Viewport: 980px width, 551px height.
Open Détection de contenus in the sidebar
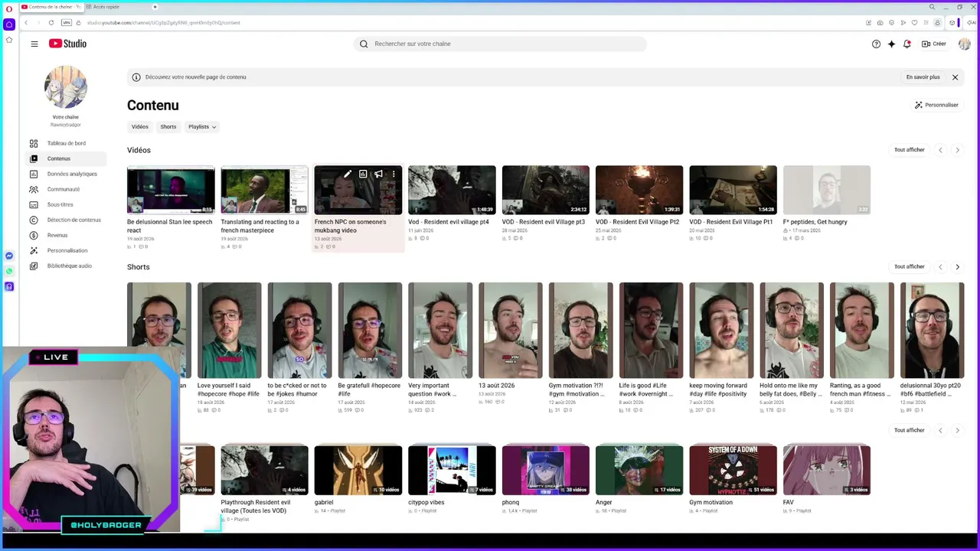67,220
